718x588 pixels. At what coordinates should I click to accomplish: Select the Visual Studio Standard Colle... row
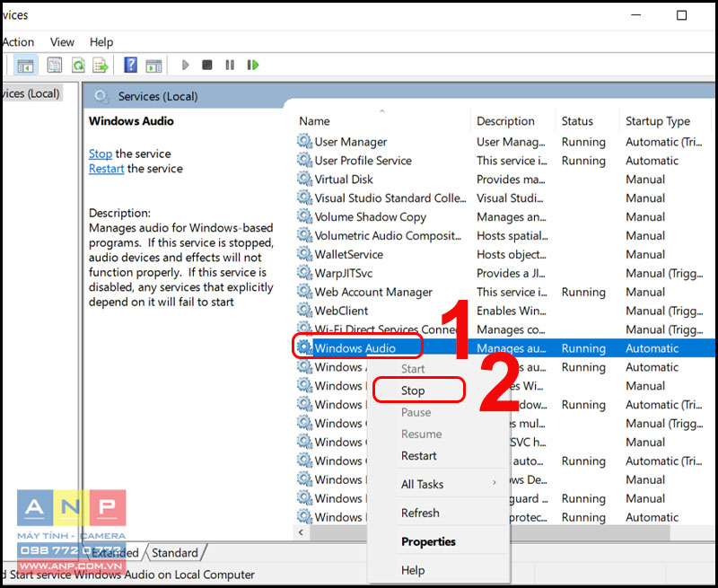click(x=503, y=197)
